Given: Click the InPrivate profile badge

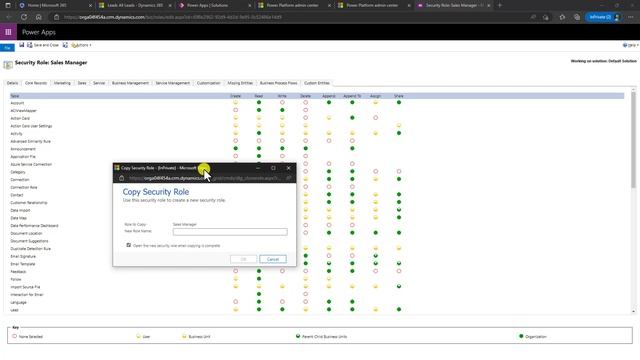Looking at the screenshot, I should (x=604, y=17).
